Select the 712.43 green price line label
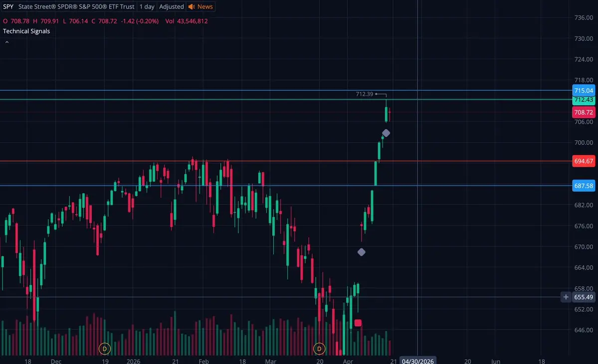Image resolution: width=598 pixels, height=364 pixels. tap(584, 100)
